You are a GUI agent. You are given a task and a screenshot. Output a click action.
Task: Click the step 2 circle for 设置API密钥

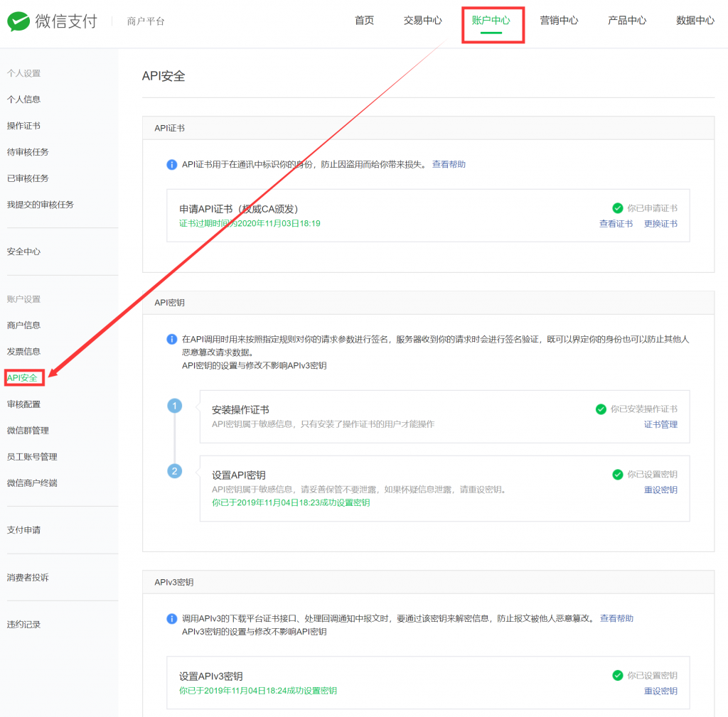(x=175, y=471)
